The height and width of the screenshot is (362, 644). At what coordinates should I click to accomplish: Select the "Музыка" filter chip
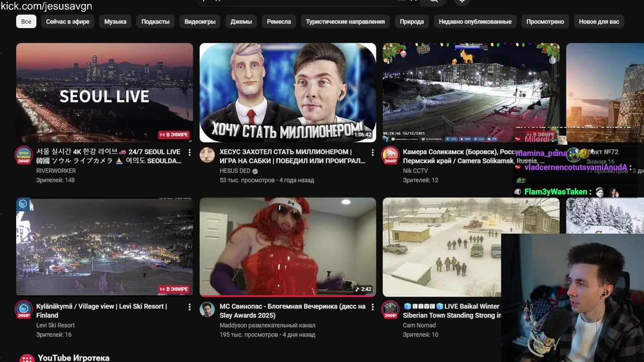[115, 22]
